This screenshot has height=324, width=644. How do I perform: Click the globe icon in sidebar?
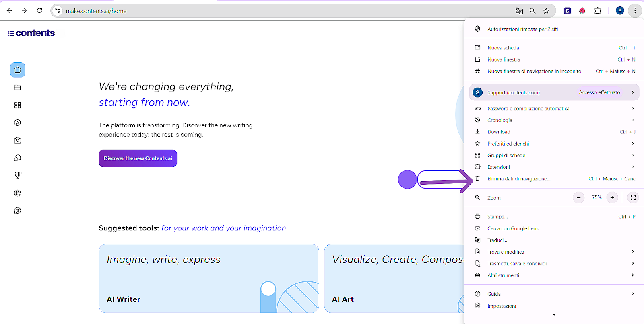(x=17, y=193)
